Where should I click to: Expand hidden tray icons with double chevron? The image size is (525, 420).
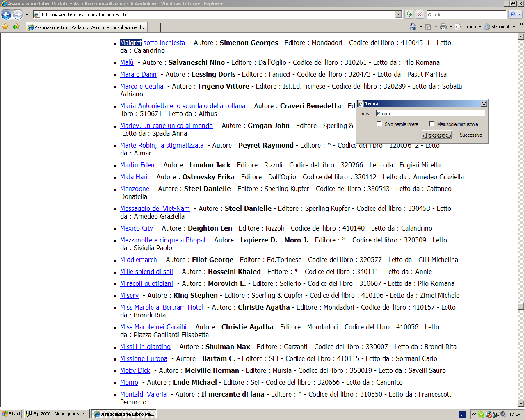pos(474,414)
